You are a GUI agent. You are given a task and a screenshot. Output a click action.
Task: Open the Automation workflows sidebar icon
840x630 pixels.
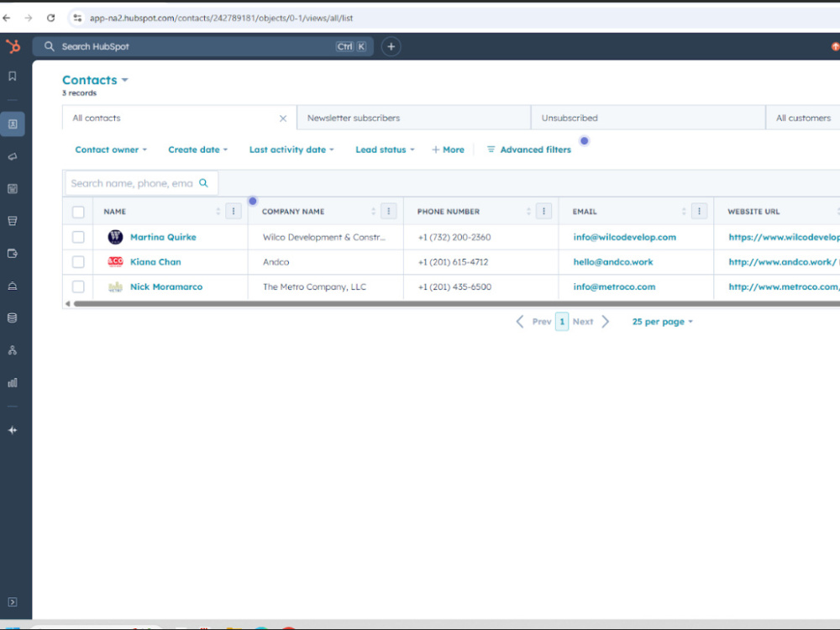coord(13,350)
